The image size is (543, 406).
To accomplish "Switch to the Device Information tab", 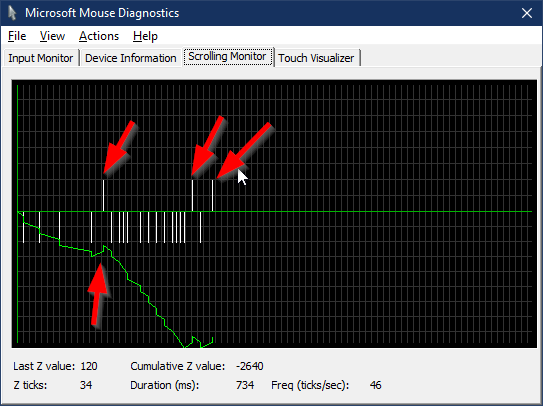I will [131, 58].
